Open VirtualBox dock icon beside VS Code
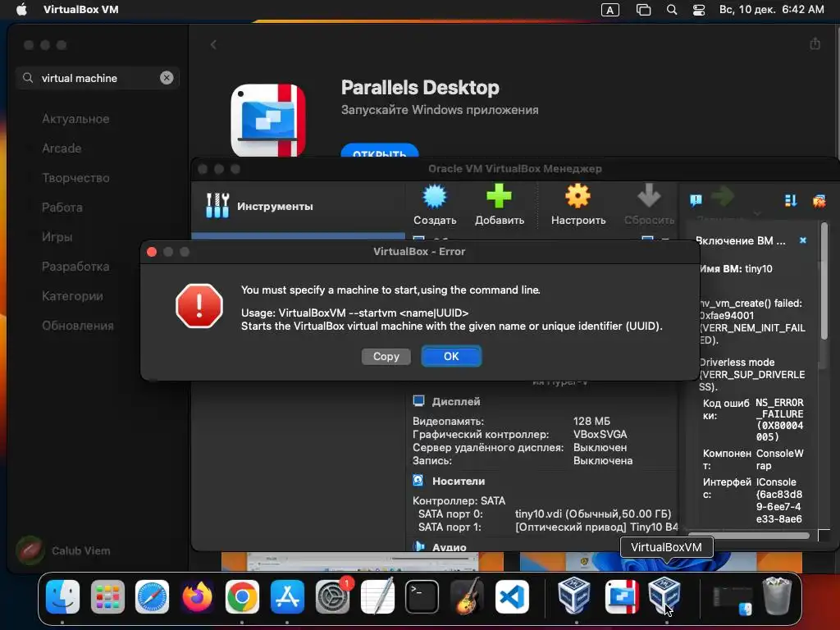 coord(574,596)
